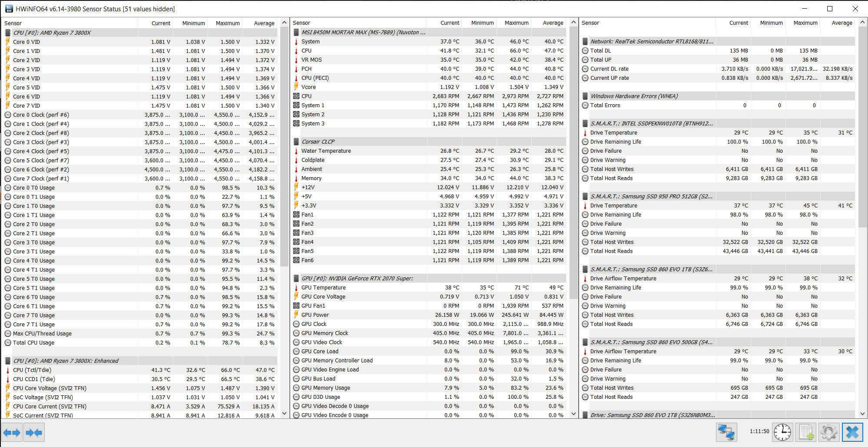The width and height of the screenshot is (868, 447).
Task: Select the Max CPU/Thread Usage row
Action: (x=140, y=334)
